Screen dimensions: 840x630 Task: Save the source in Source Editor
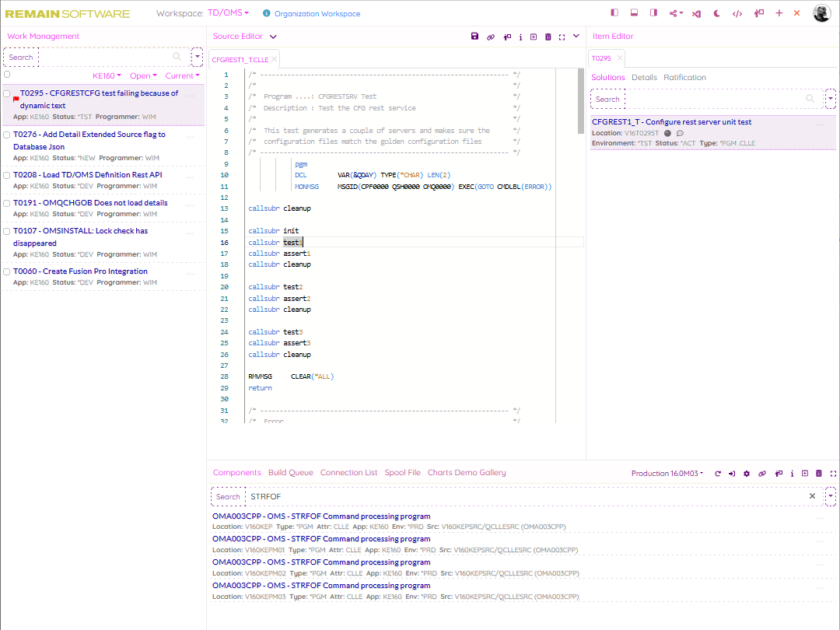pos(475,37)
